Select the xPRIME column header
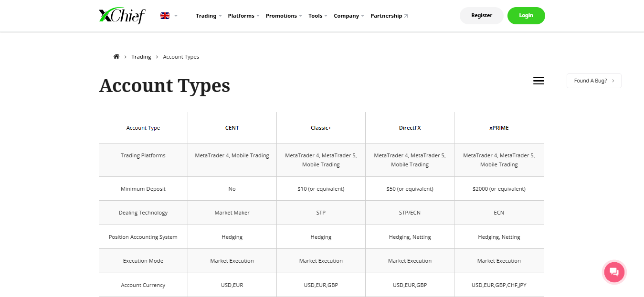The height and width of the screenshot is (297, 644). tap(499, 128)
